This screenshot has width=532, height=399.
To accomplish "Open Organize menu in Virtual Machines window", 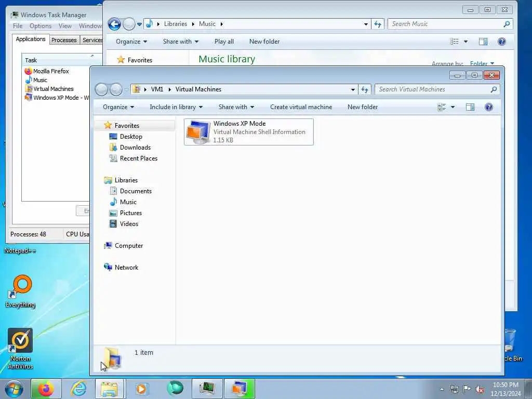I will pyautogui.click(x=118, y=107).
